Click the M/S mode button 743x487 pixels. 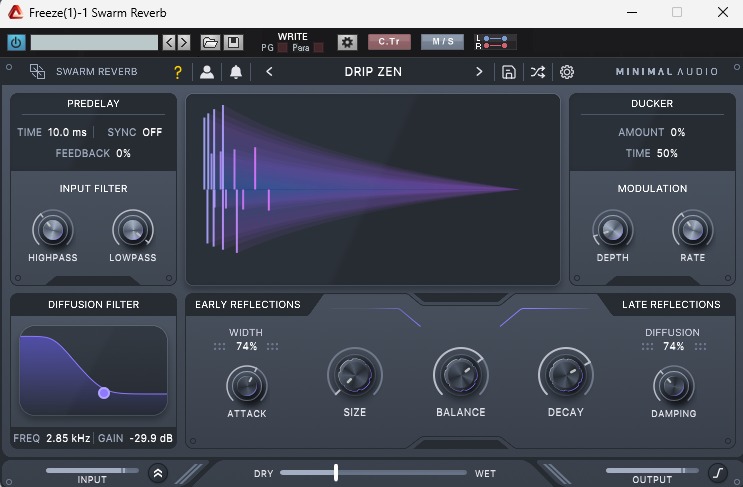point(443,42)
